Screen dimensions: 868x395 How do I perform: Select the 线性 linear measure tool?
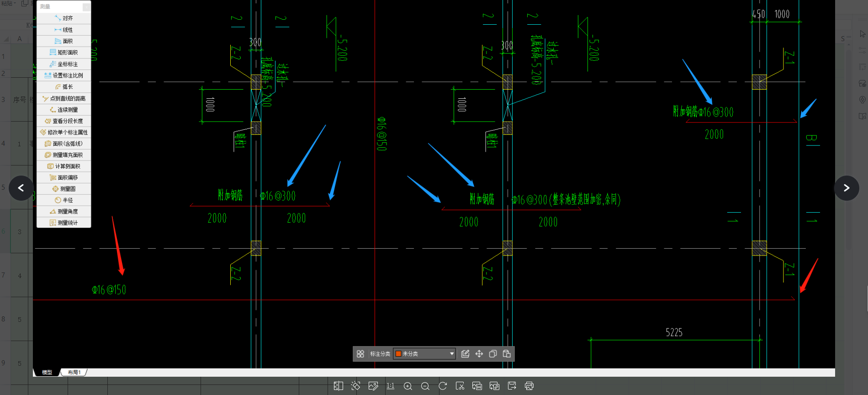[x=64, y=30]
